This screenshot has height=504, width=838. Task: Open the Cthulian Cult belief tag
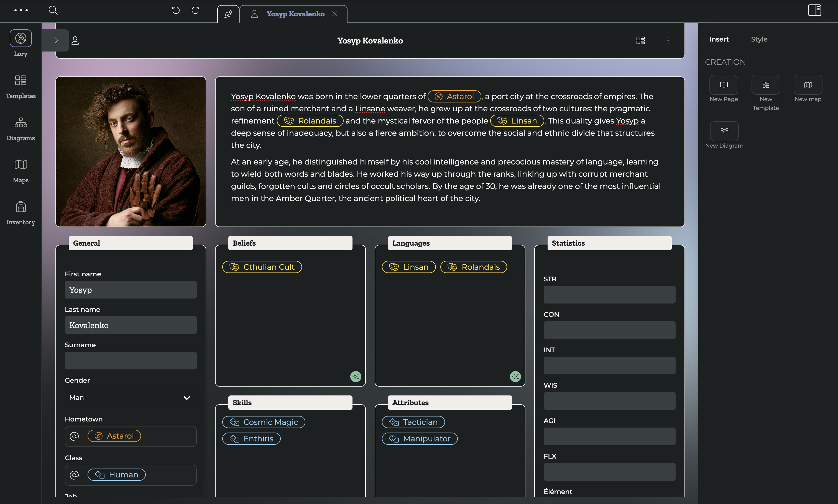[262, 267]
